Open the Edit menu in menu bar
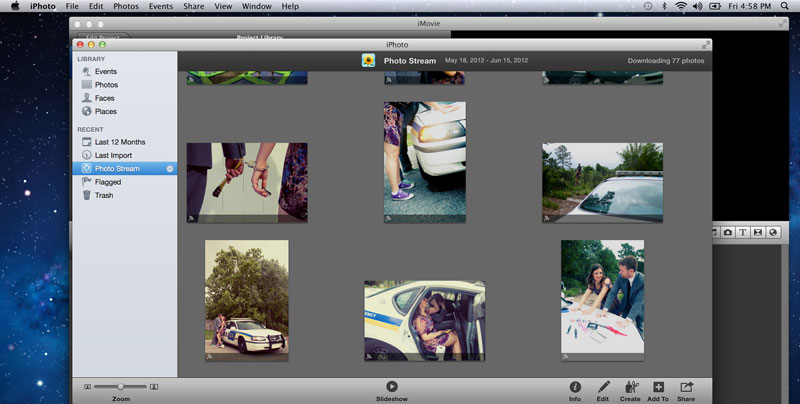800x404 pixels. coord(96,6)
